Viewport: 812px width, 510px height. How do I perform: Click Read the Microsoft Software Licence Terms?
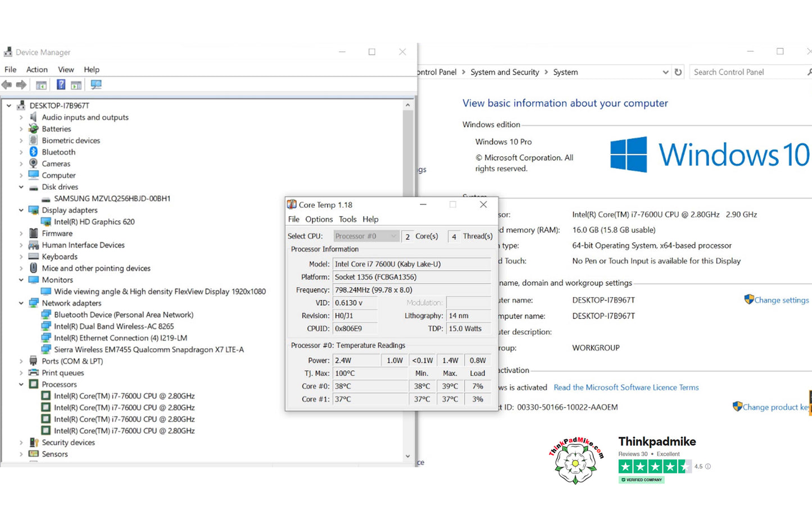click(x=626, y=387)
